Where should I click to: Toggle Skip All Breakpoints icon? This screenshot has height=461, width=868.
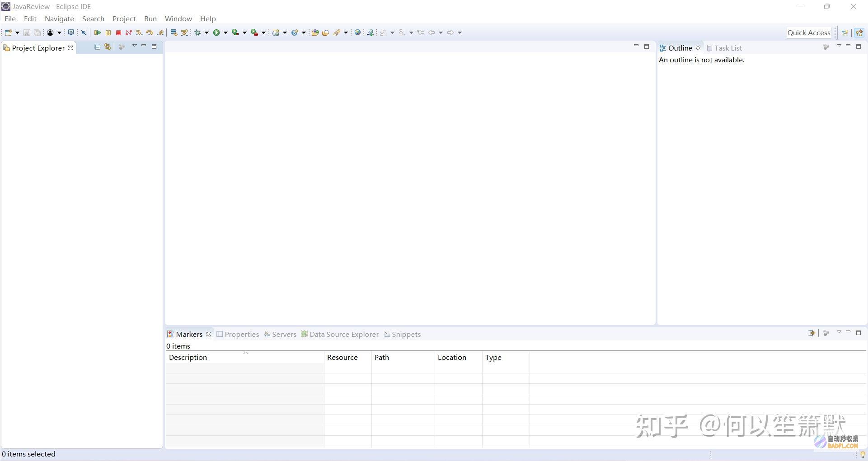(x=84, y=33)
